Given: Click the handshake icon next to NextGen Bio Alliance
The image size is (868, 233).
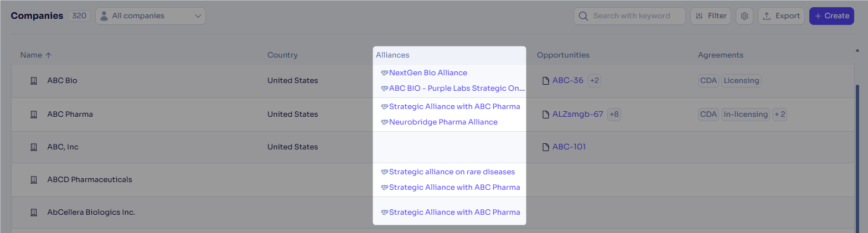Looking at the screenshot, I should pyautogui.click(x=385, y=73).
